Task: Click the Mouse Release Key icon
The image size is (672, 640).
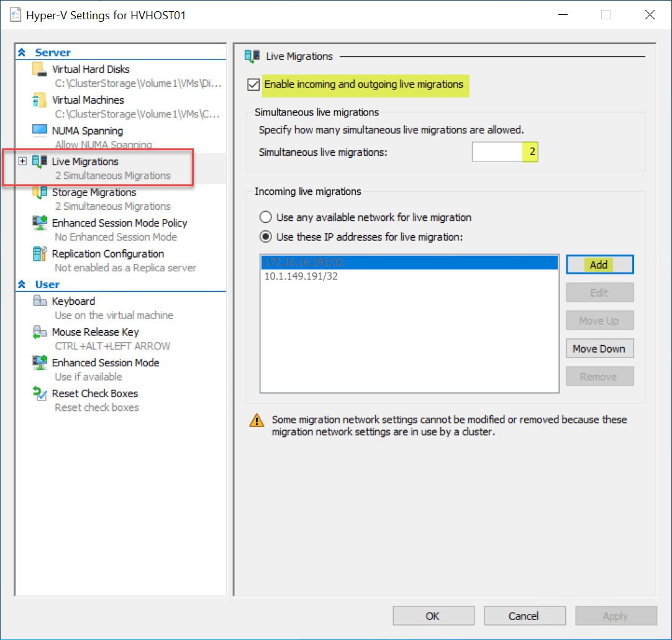Action: (39, 332)
